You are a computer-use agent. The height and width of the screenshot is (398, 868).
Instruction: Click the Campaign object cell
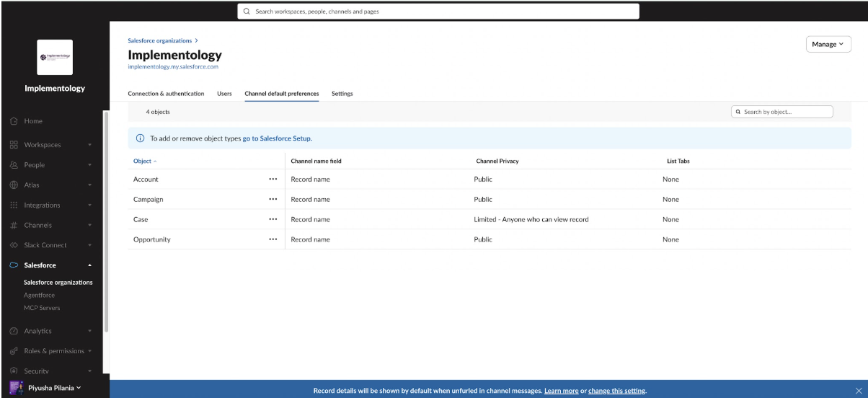(x=149, y=199)
